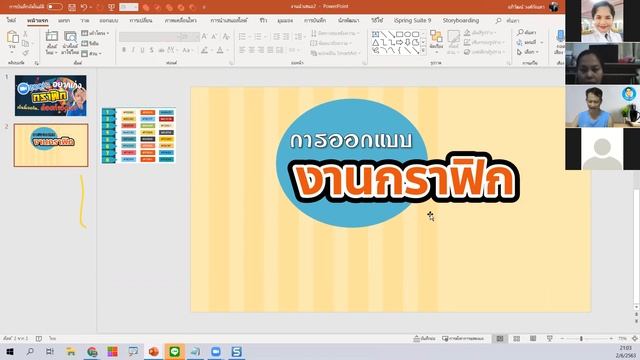Viewport: 640px width, 360px height.
Task: Click the Undo arrow icon
Action: pyautogui.click(x=84, y=7)
